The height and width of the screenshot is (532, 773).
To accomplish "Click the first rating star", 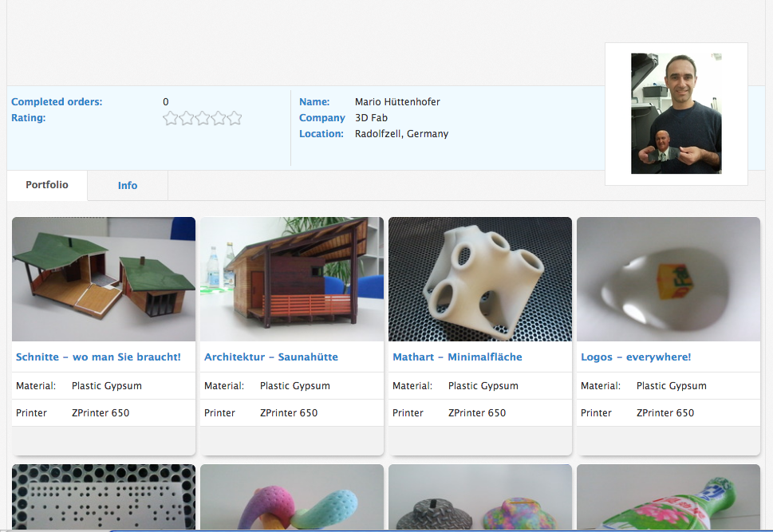I will (x=170, y=118).
